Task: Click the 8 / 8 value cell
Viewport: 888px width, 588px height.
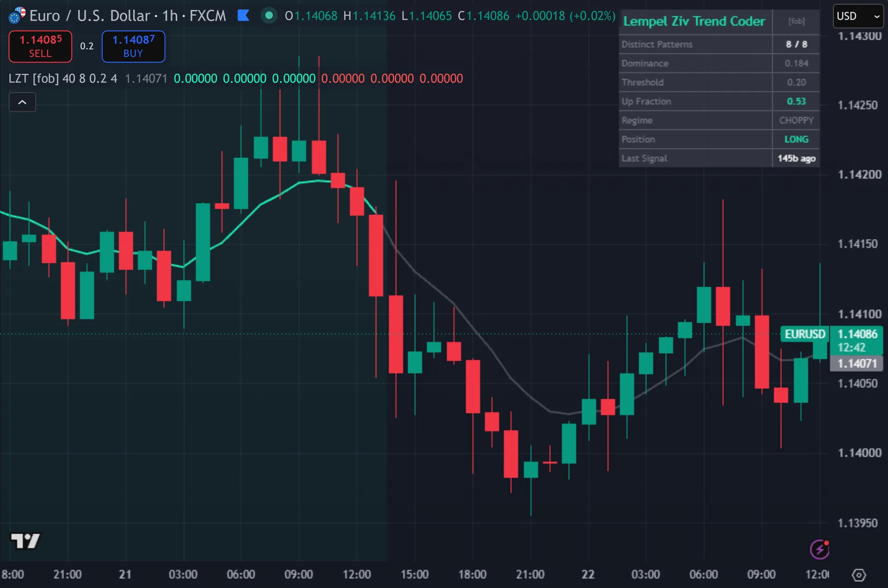Action: click(796, 44)
